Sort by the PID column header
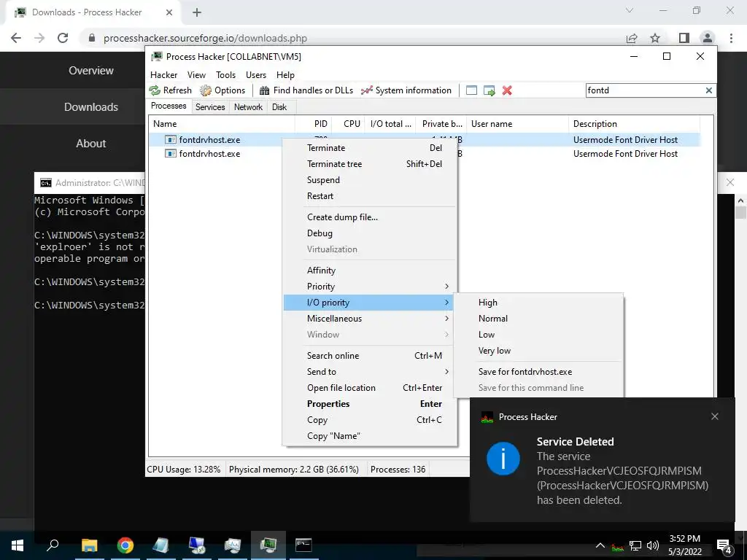Image resolution: width=747 pixels, height=560 pixels. [x=314, y=124]
